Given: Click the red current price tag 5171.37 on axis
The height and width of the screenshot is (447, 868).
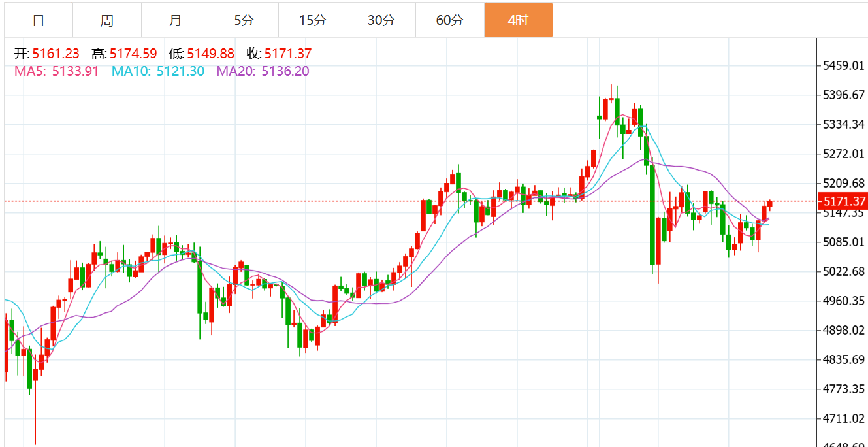Looking at the screenshot, I should coord(843,201).
